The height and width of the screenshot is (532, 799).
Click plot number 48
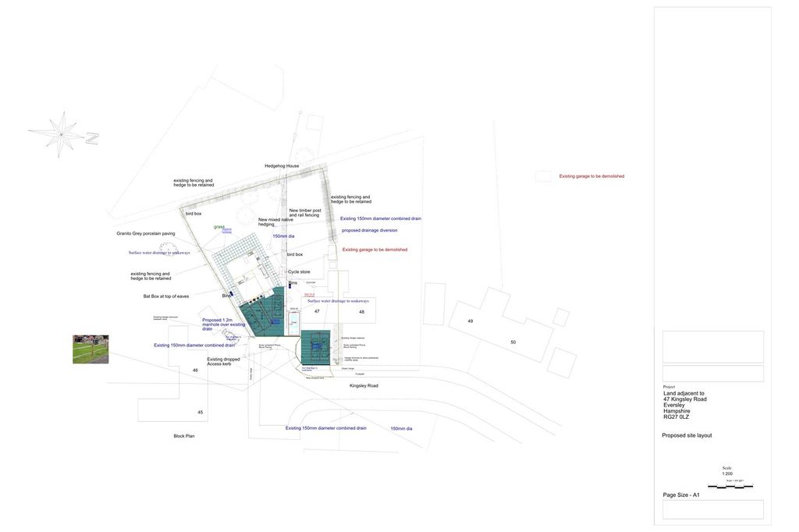(362, 312)
